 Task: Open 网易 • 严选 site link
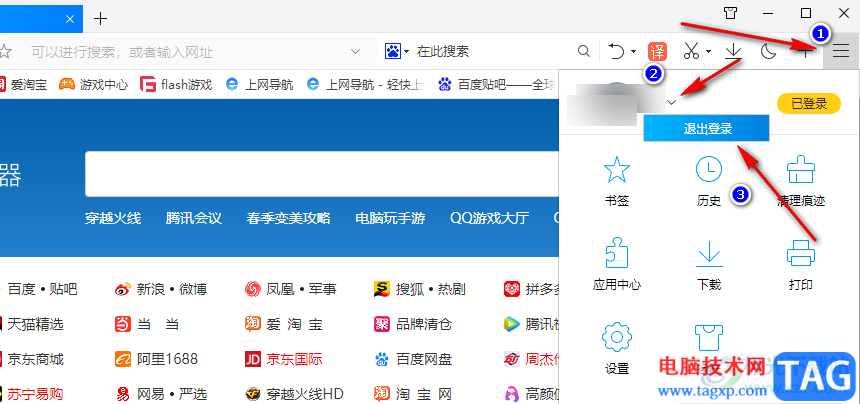(x=161, y=394)
